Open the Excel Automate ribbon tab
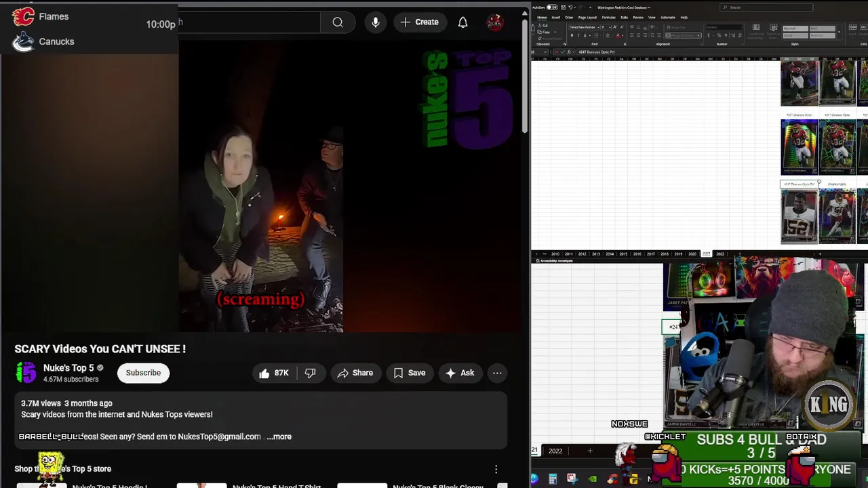Viewport: 868px width, 488px height. click(x=668, y=18)
